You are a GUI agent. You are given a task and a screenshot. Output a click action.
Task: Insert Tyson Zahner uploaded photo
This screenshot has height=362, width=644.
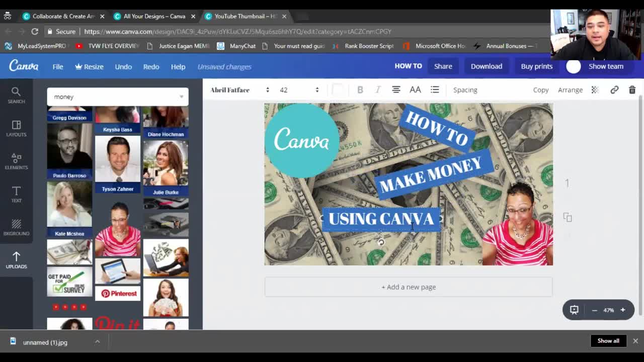[118, 164]
